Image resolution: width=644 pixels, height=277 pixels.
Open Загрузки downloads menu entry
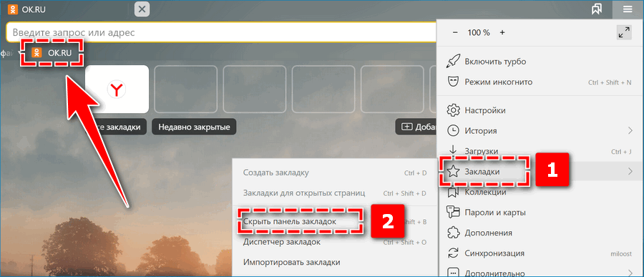[540, 151]
